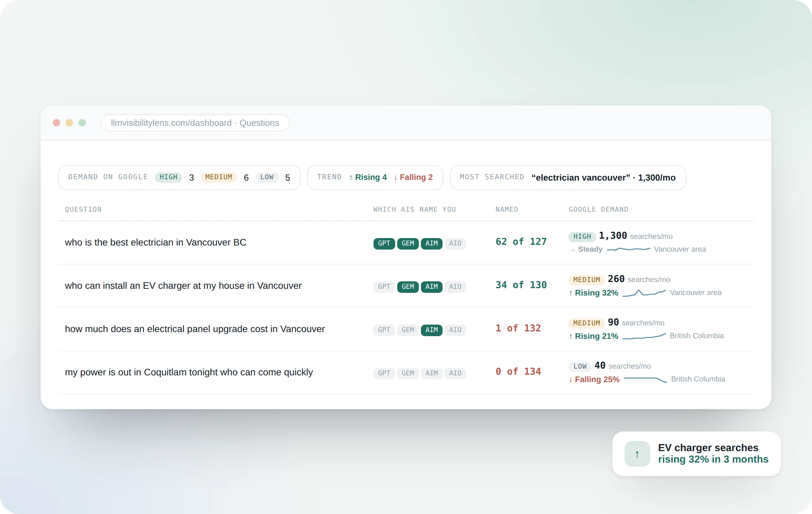812x514 pixels.
Task: Click the NAMED column header
Action: coord(507,209)
